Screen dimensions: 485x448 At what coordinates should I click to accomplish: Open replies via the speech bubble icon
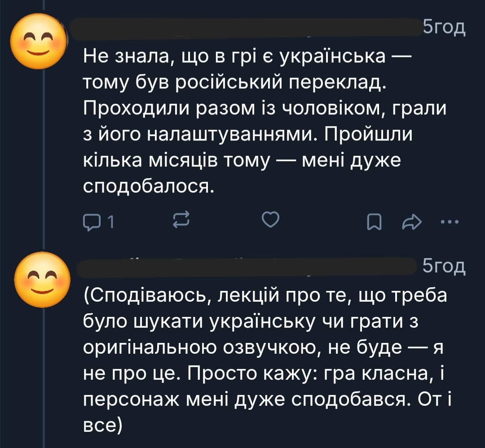click(92, 221)
